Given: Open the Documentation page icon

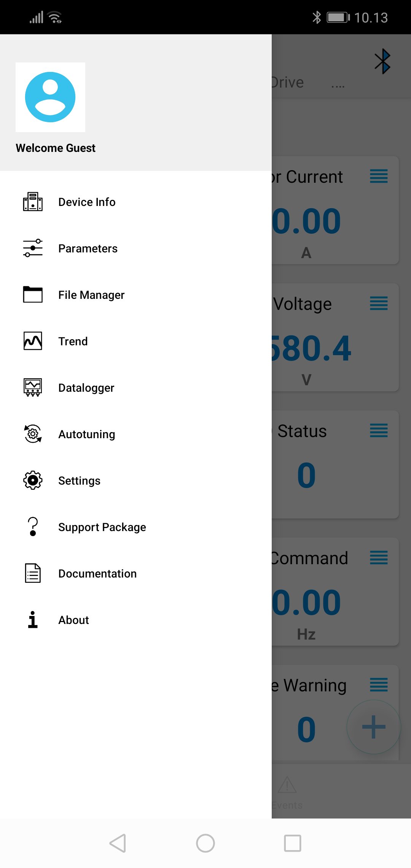Looking at the screenshot, I should pyautogui.click(x=33, y=573).
